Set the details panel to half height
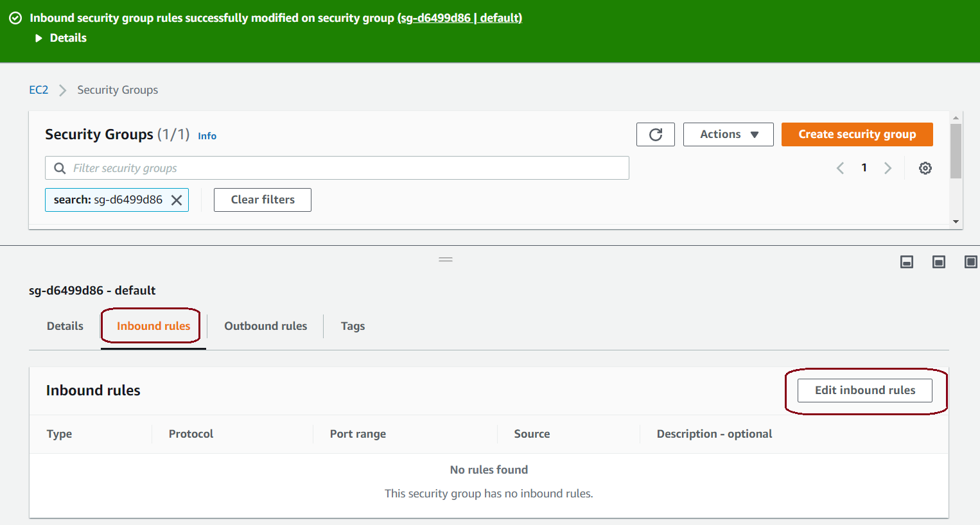980x525 pixels. (x=939, y=262)
